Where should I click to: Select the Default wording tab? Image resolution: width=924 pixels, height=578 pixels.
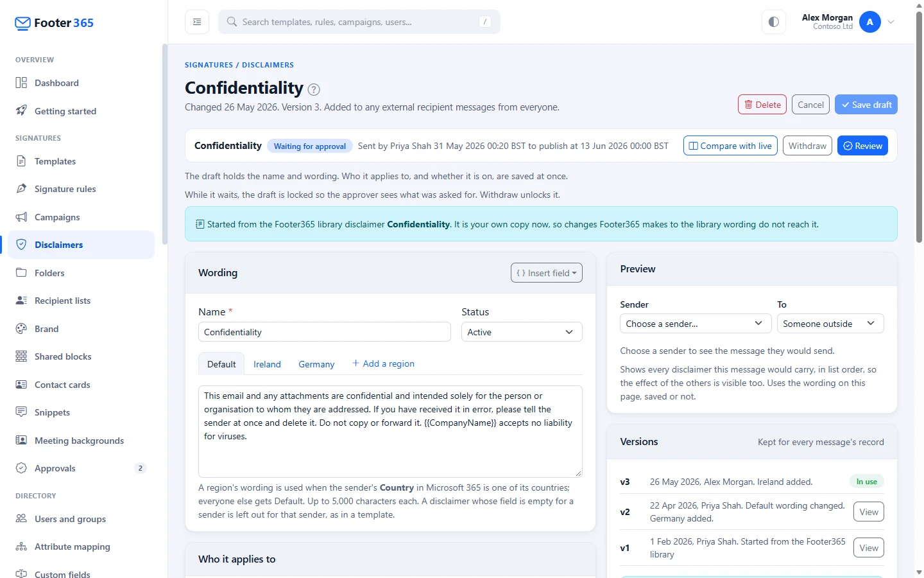pyautogui.click(x=221, y=364)
